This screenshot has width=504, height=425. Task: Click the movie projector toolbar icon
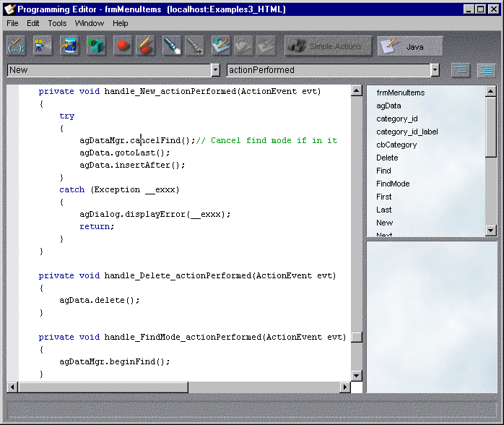43,46
